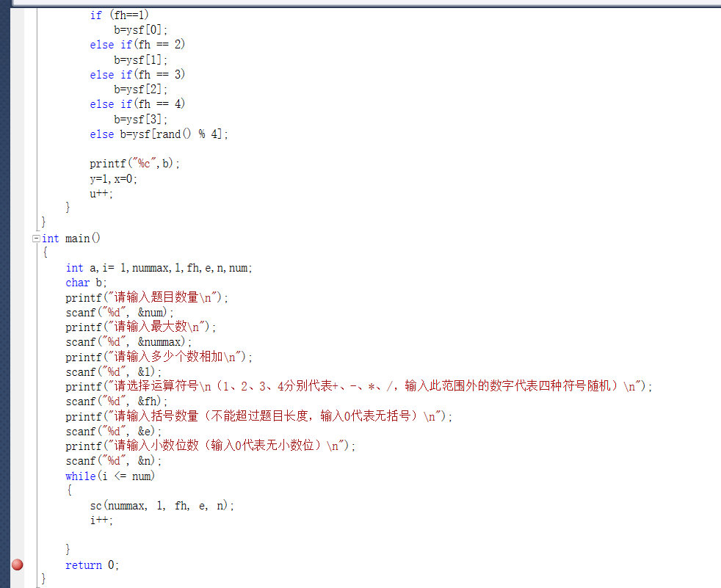Click the 'scanf("%d", &num);' line
This screenshot has width=721, height=588.
coord(120,312)
